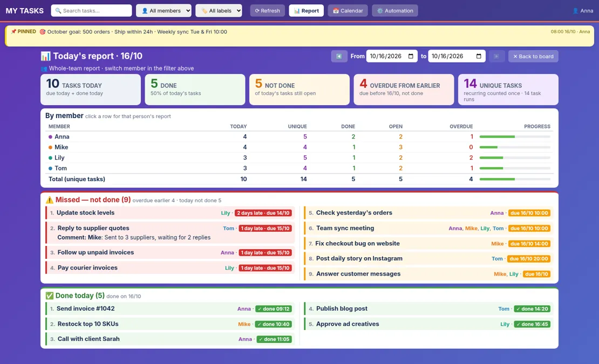Open 'Post daily story on Instagram' task

click(x=428, y=259)
